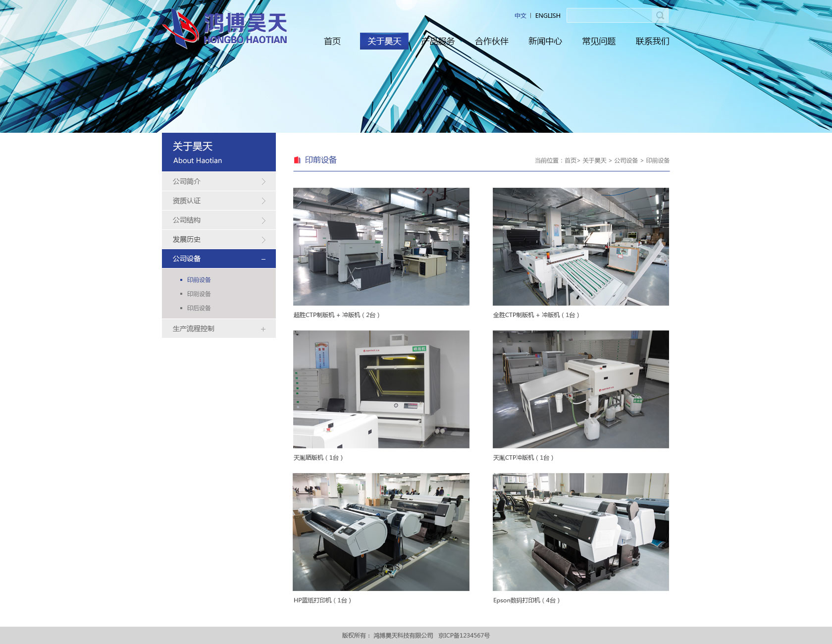Click the search magnifier icon
Image resolution: width=832 pixels, height=644 pixels.
click(x=660, y=16)
